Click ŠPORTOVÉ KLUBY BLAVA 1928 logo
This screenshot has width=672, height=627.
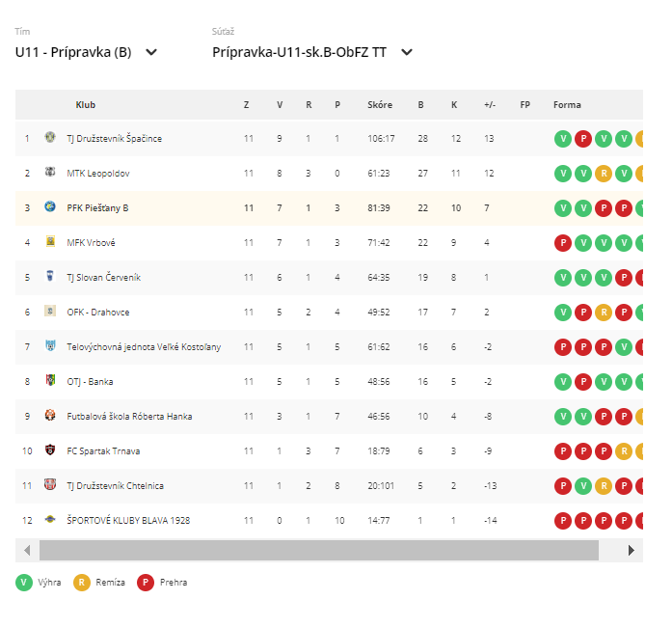pos(50,520)
